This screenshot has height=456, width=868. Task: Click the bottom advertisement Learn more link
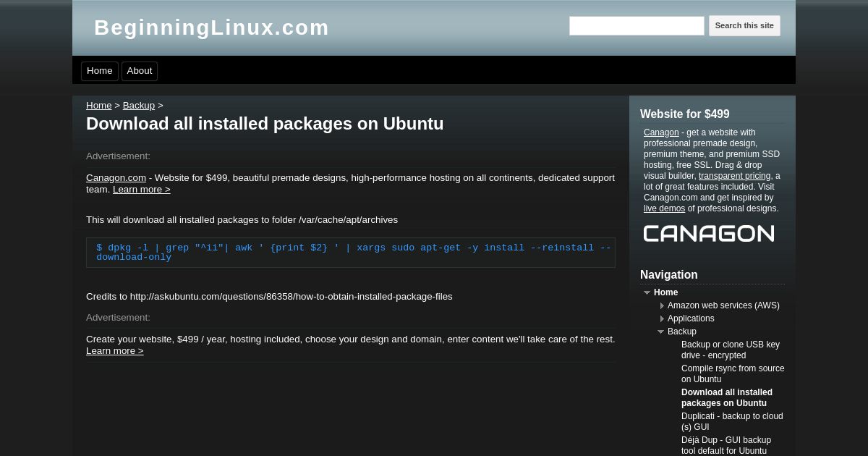[115, 350]
